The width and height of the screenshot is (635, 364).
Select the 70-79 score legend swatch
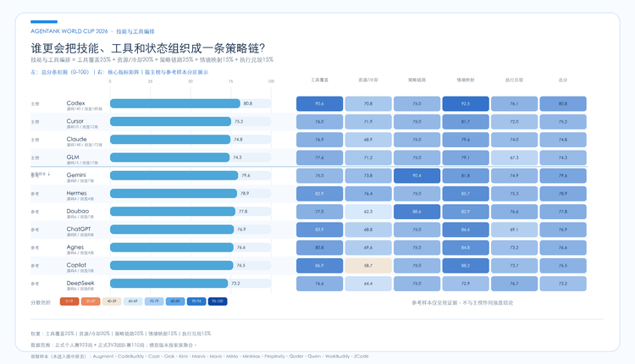tap(154, 301)
